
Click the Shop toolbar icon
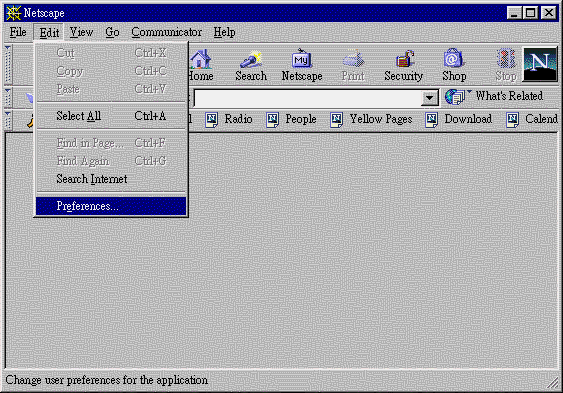coord(454,65)
